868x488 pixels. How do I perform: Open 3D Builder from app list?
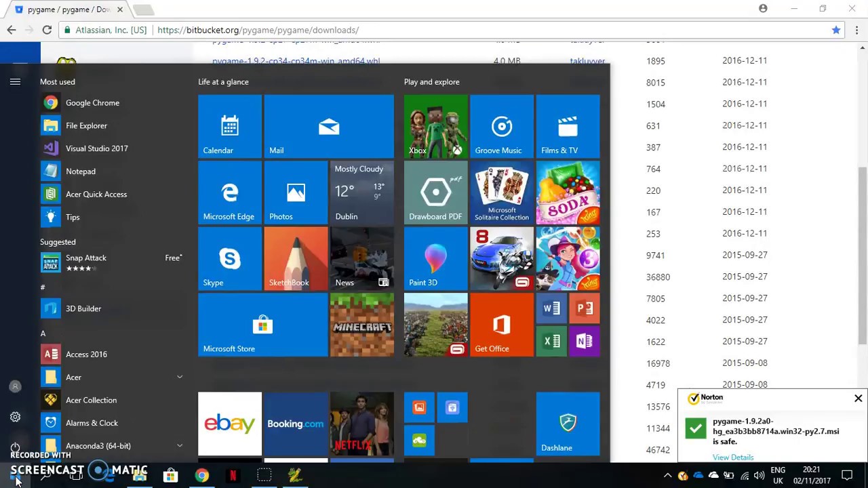tap(112, 308)
